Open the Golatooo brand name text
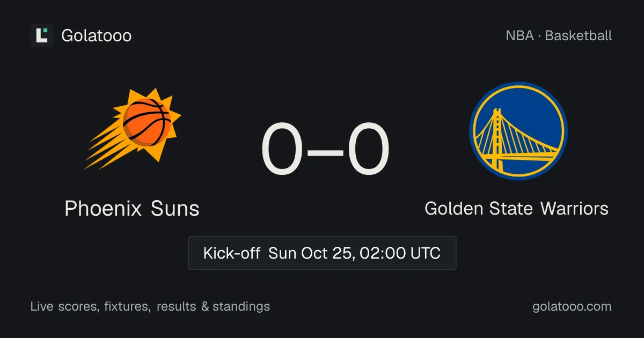 (x=97, y=36)
